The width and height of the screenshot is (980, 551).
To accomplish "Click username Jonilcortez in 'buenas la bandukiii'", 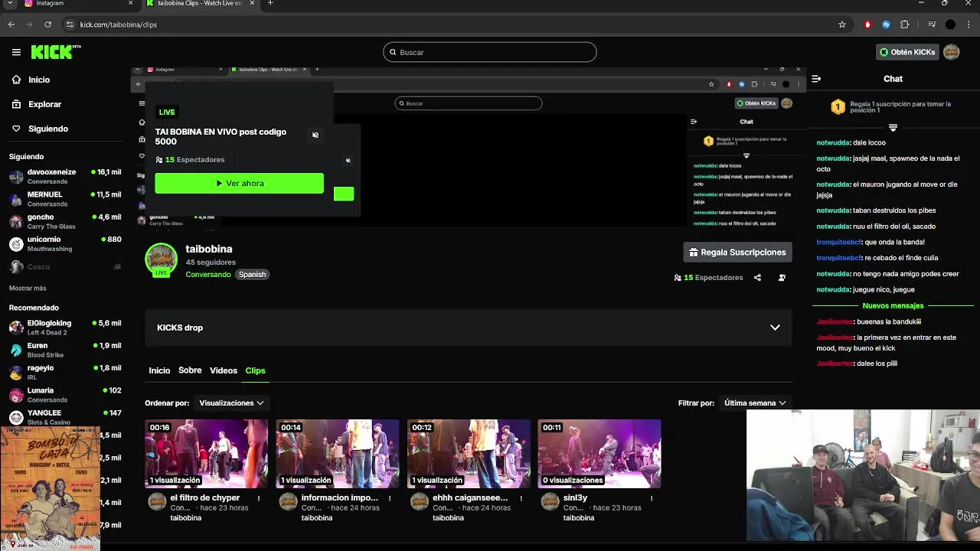I will click(x=835, y=322).
